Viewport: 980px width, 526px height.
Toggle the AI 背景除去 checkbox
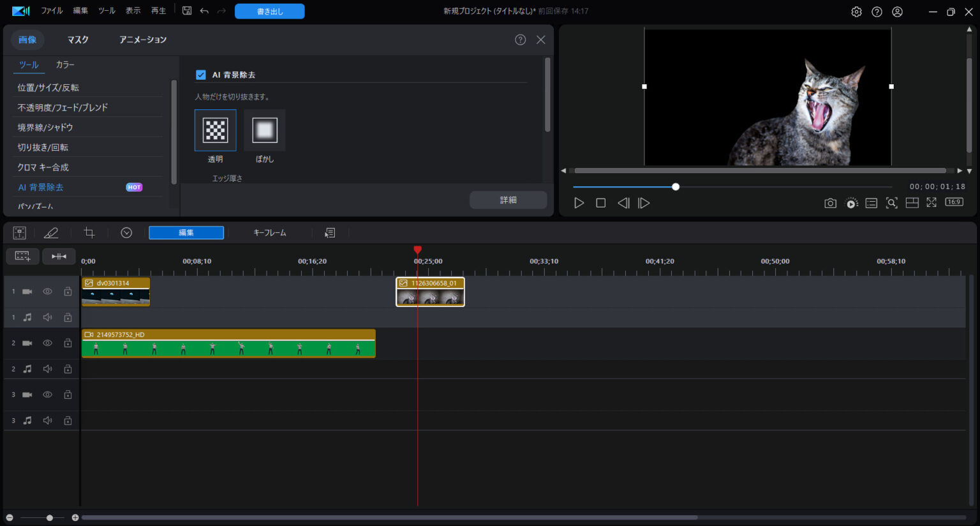click(x=200, y=74)
